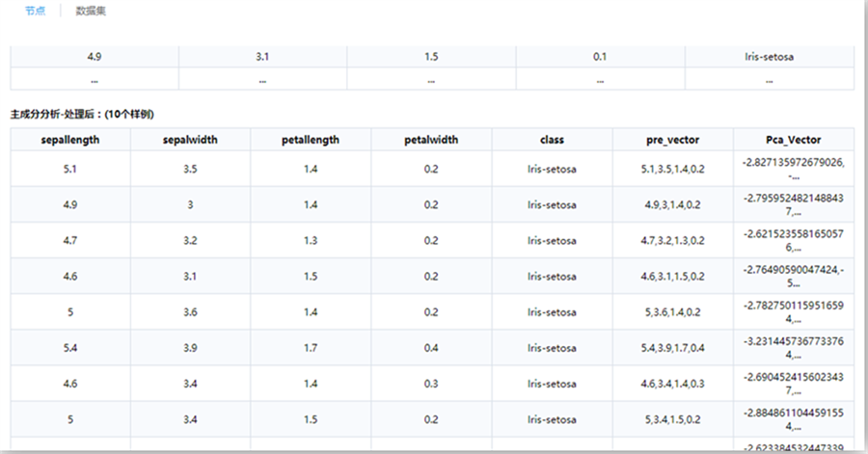Screen dimensions: 868x454
Task: Switch to the 节点 tab
Action: click(x=35, y=11)
